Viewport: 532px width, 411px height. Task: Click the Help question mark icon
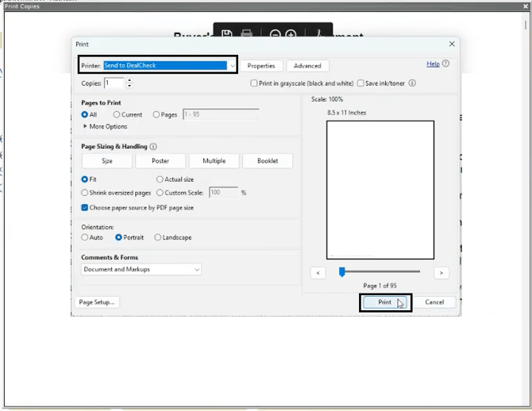click(x=445, y=63)
